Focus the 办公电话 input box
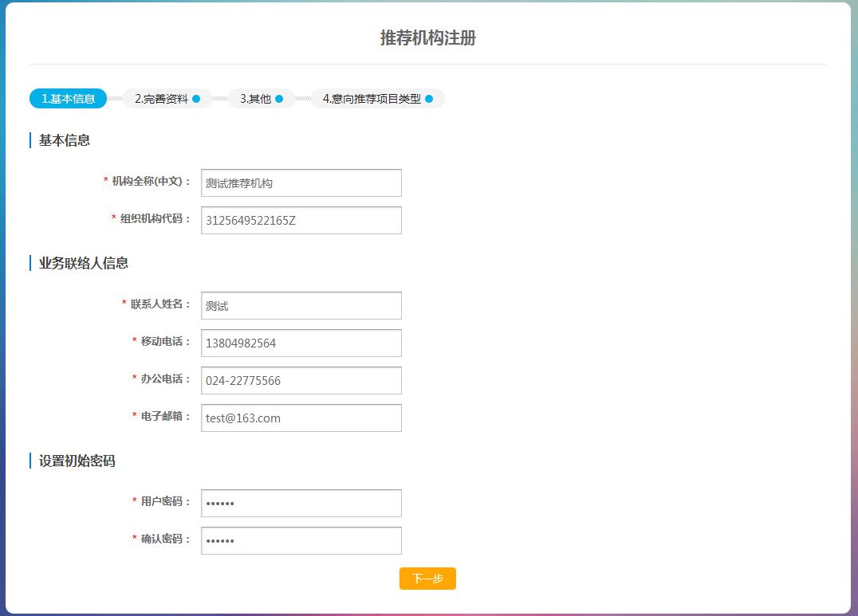The height and width of the screenshot is (616, 858). tap(301, 380)
